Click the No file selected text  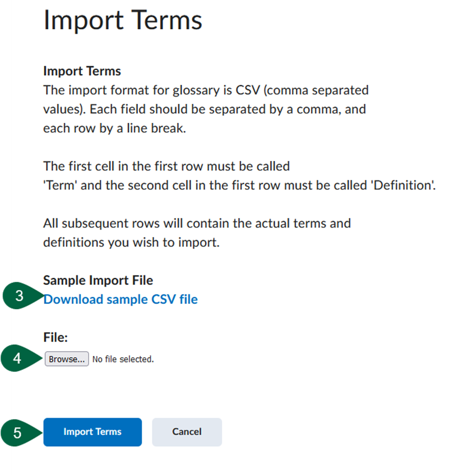coord(123,359)
